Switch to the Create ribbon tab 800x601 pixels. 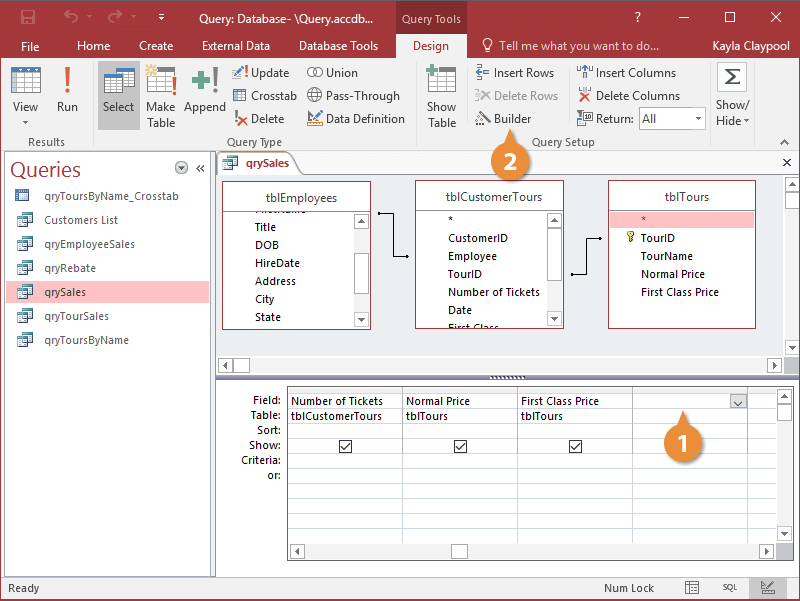(x=156, y=46)
